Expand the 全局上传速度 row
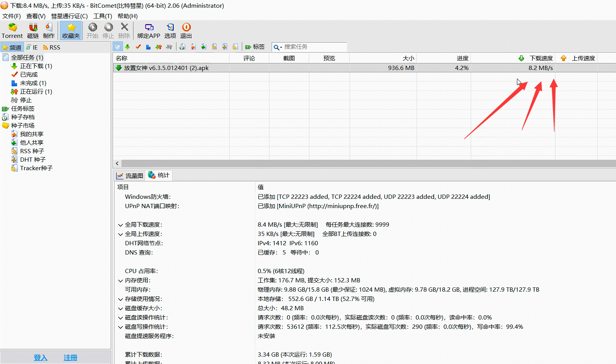616x364 pixels. click(121, 234)
